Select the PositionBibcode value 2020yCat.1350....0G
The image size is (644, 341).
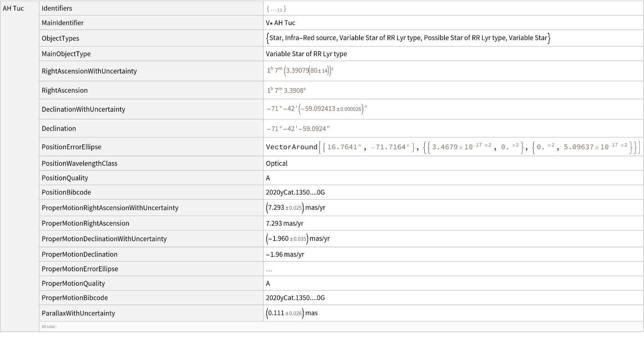click(295, 192)
